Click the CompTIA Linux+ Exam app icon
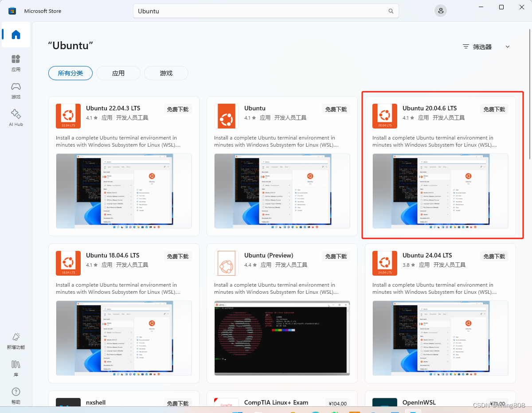The height and width of the screenshot is (413, 532). [x=227, y=402]
